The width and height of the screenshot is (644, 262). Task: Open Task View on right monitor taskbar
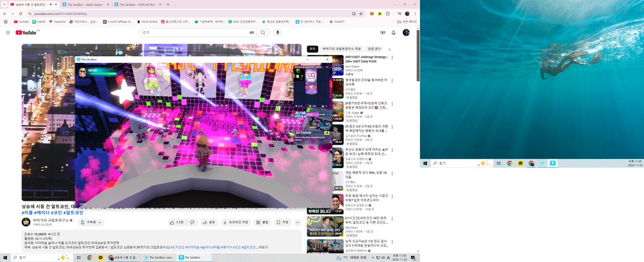pos(499,163)
